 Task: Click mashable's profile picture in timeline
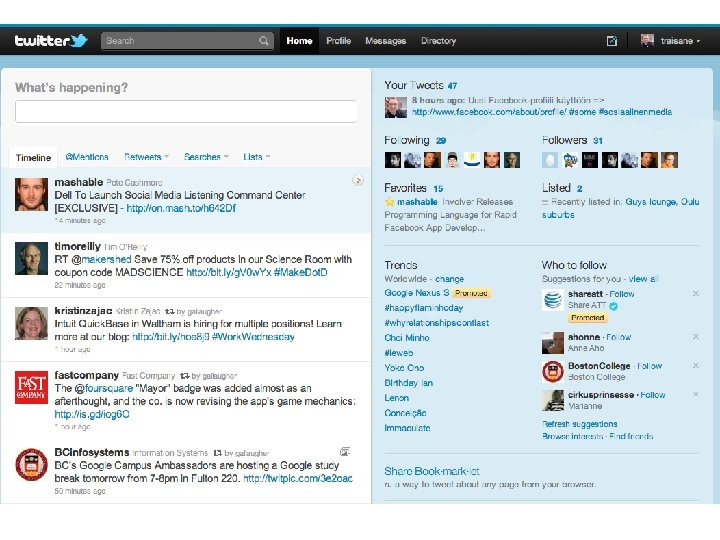coord(31,194)
